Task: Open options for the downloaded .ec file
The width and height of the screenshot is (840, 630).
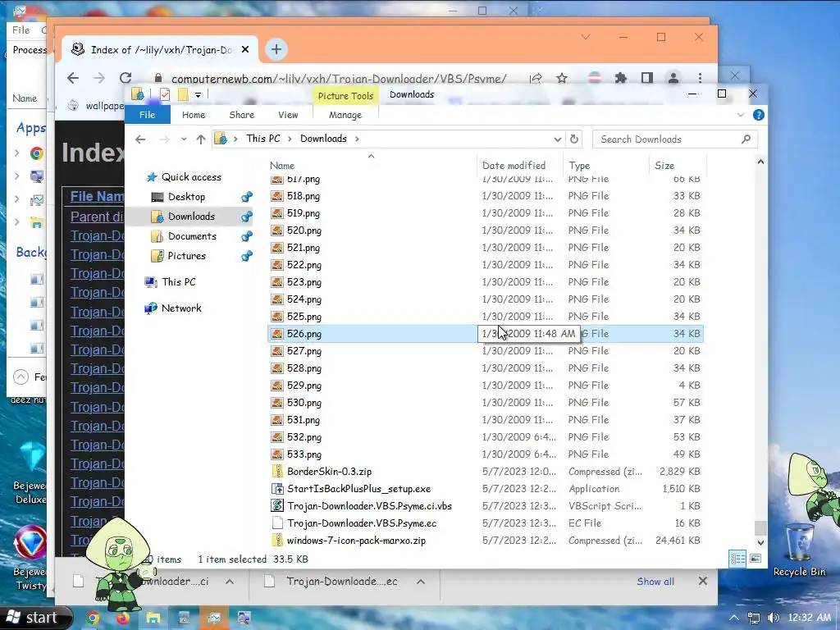Action: (421, 582)
